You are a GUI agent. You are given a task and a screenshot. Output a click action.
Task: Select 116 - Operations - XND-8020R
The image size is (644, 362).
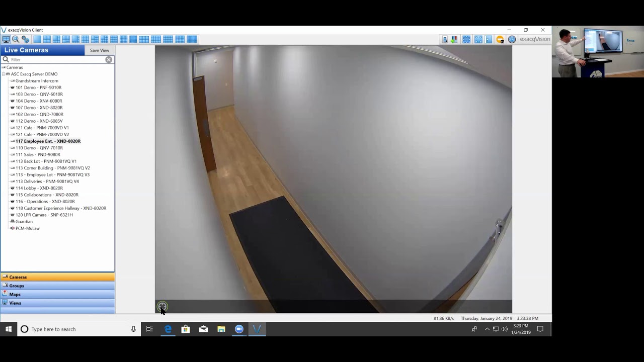45,201
